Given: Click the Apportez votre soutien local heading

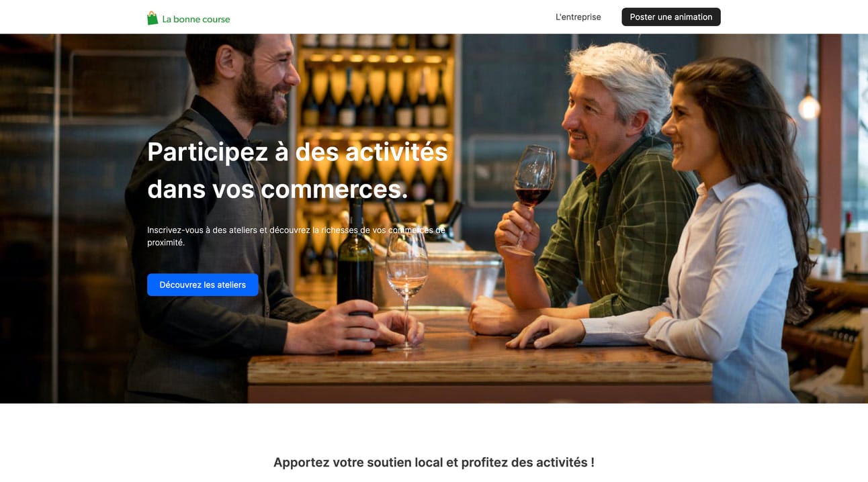Looking at the screenshot, I should pos(433,462).
